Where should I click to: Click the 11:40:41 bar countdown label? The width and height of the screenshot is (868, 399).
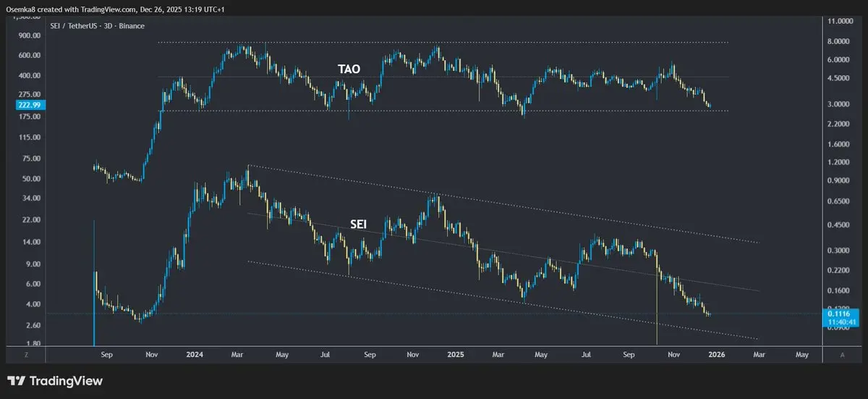pyautogui.click(x=841, y=321)
